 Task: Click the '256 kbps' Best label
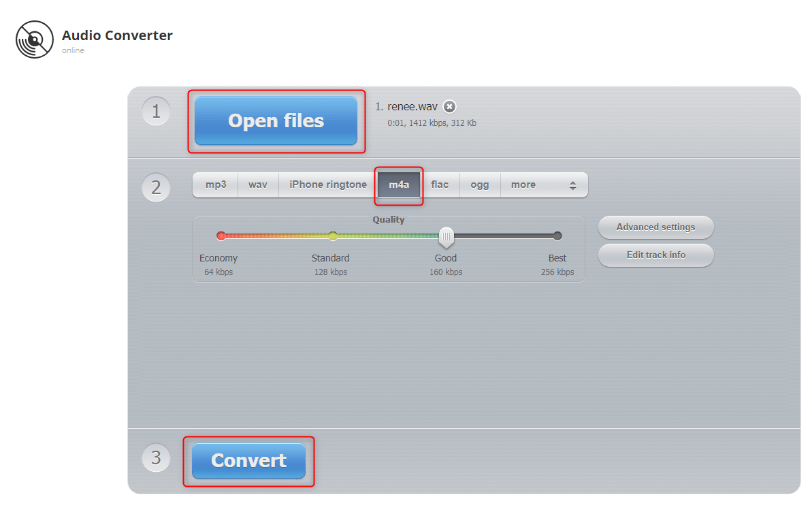pyautogui.click(x=557, y=272)
